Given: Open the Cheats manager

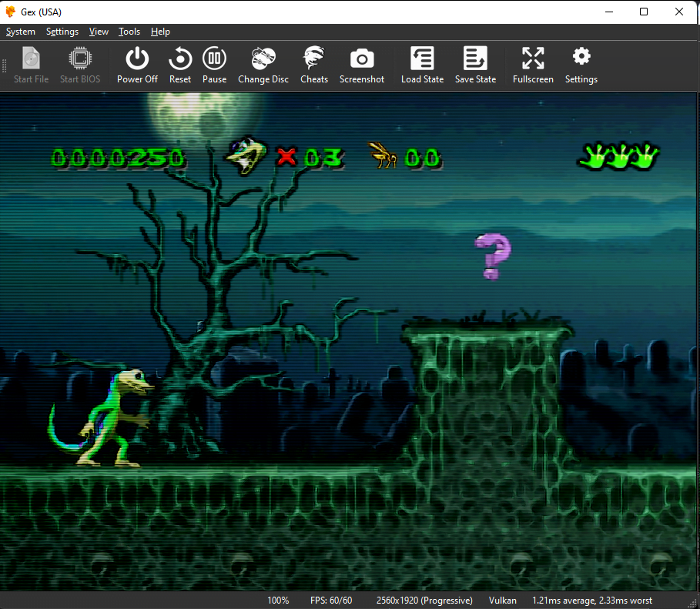Looking at the screenshot, I should coord(314,65).
